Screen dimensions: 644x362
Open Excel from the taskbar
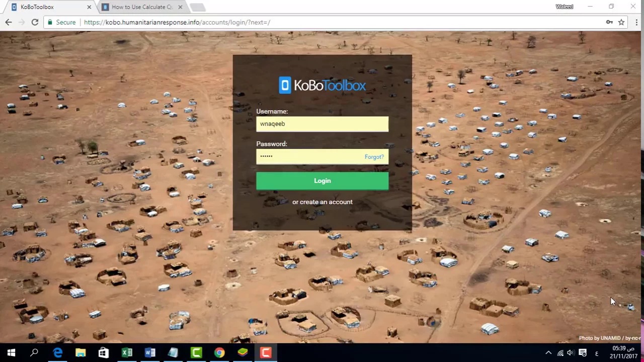tap(127, 353)
